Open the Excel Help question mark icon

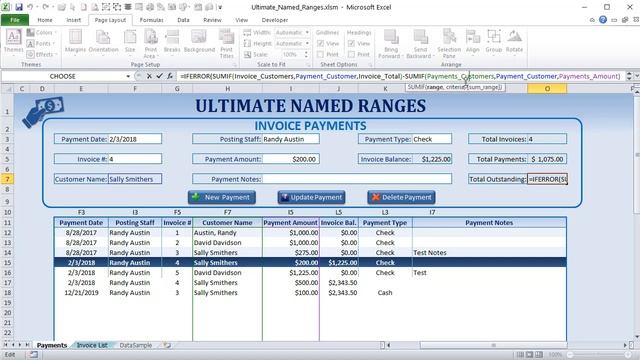(602, 20)
